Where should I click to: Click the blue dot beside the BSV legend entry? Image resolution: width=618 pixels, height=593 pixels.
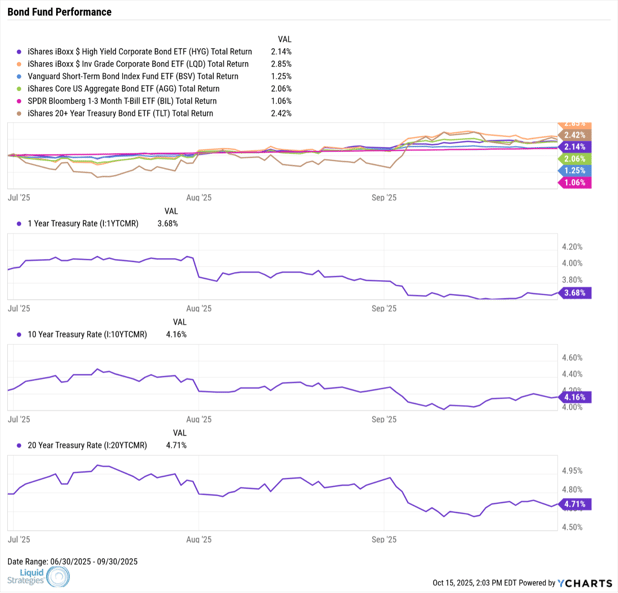(x=19, y=76)
